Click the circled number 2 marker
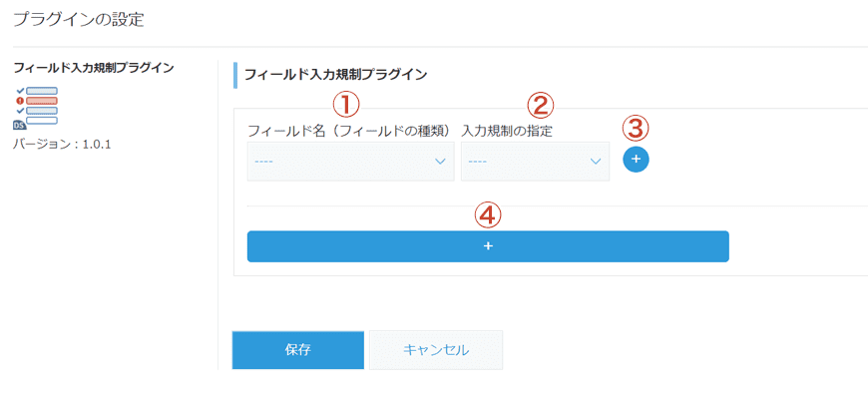 coord(540,104)
